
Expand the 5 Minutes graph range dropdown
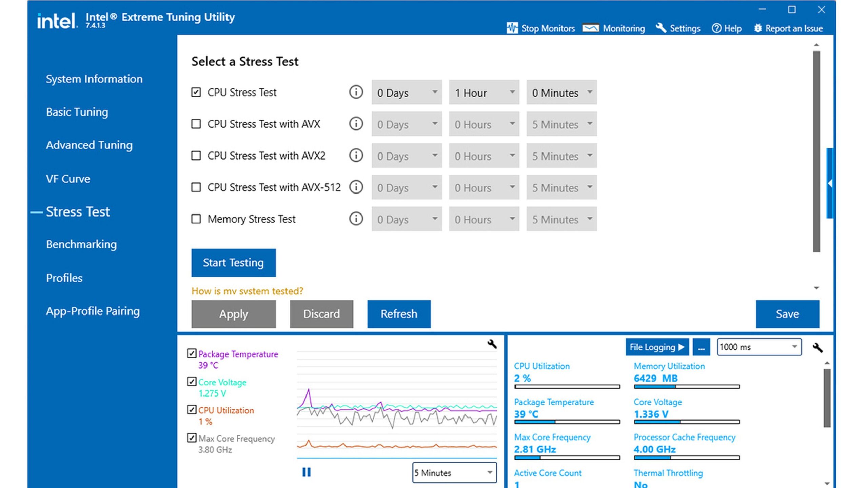(454, 472)
